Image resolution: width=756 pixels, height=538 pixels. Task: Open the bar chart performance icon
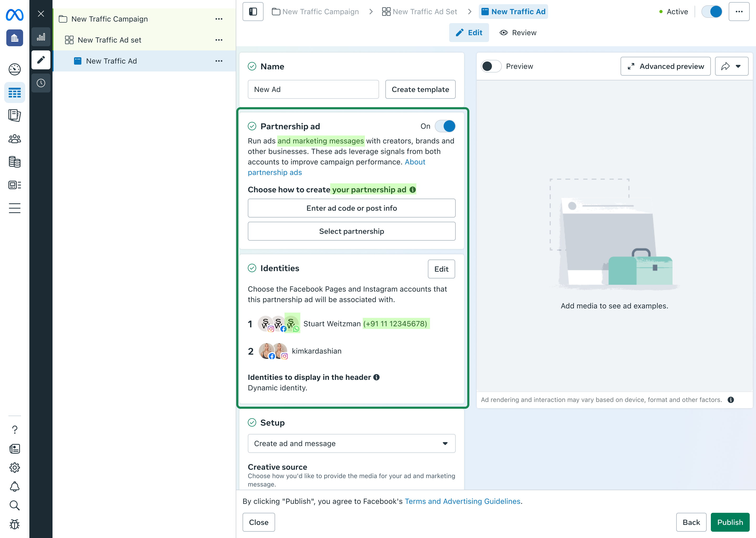[41, 37]
